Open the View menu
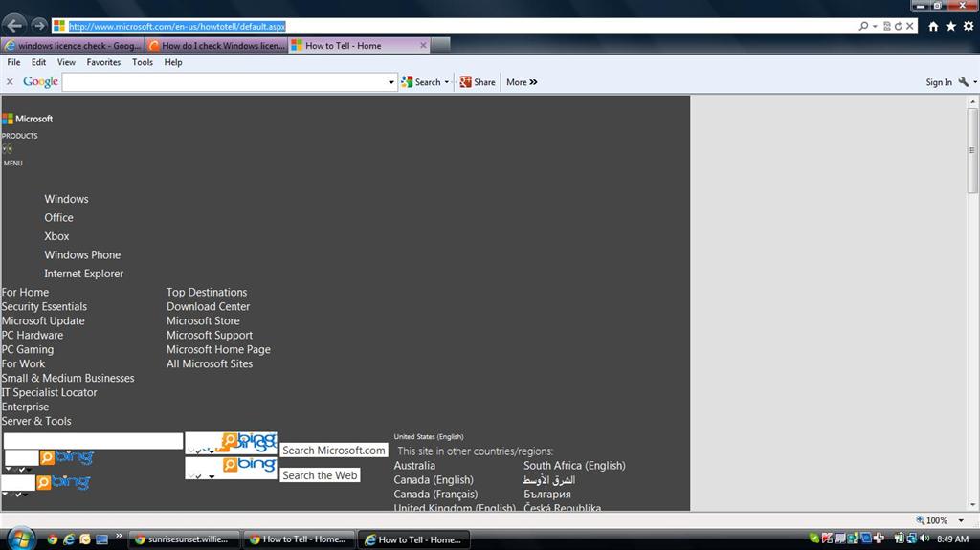This screenshot has height=550, width=980. 66,62
